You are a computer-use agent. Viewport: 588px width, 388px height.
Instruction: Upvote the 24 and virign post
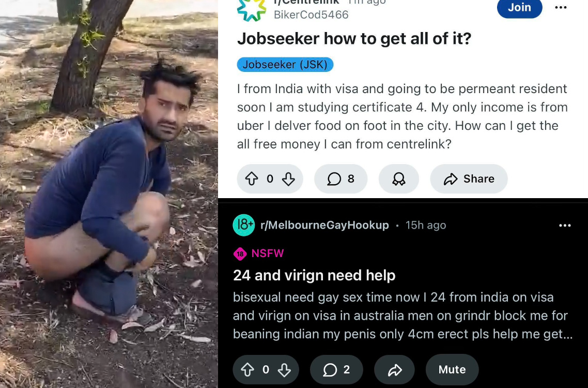point(247,369)
